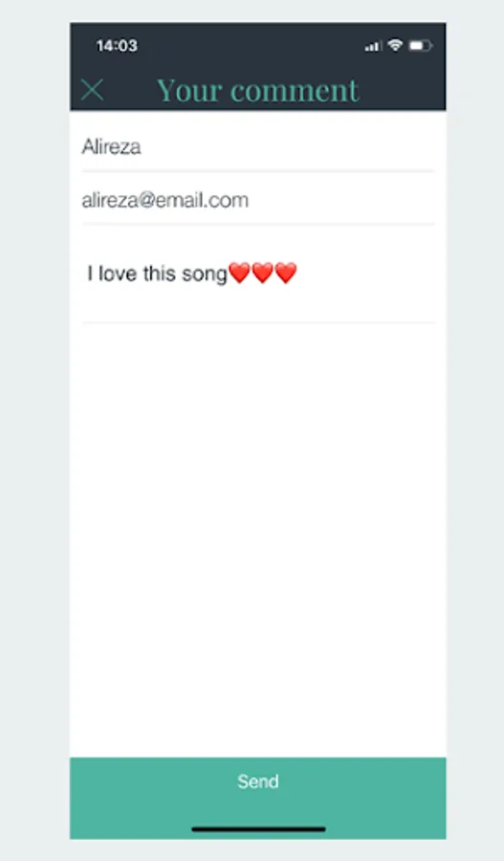Tap the empty white area below comment box
The height and width of the screenshot is (861, 504).
pyautogui.click(x=258, y=538)
